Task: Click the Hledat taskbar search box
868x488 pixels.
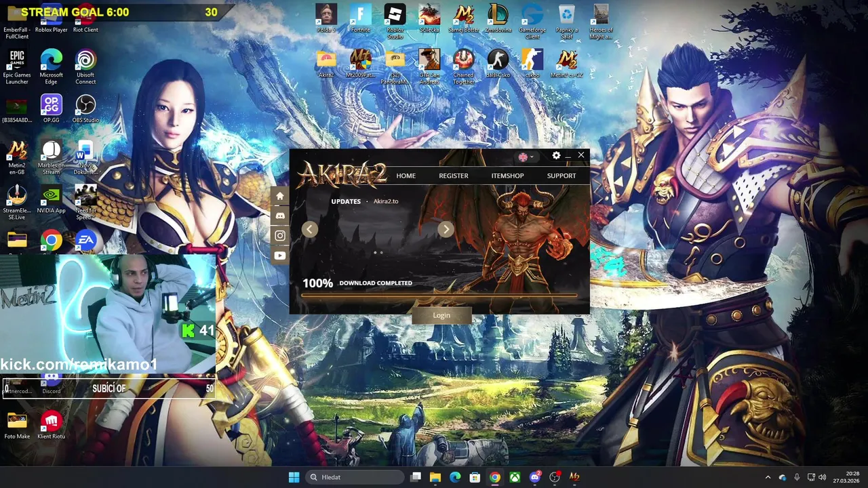Action: click(355, 477)
